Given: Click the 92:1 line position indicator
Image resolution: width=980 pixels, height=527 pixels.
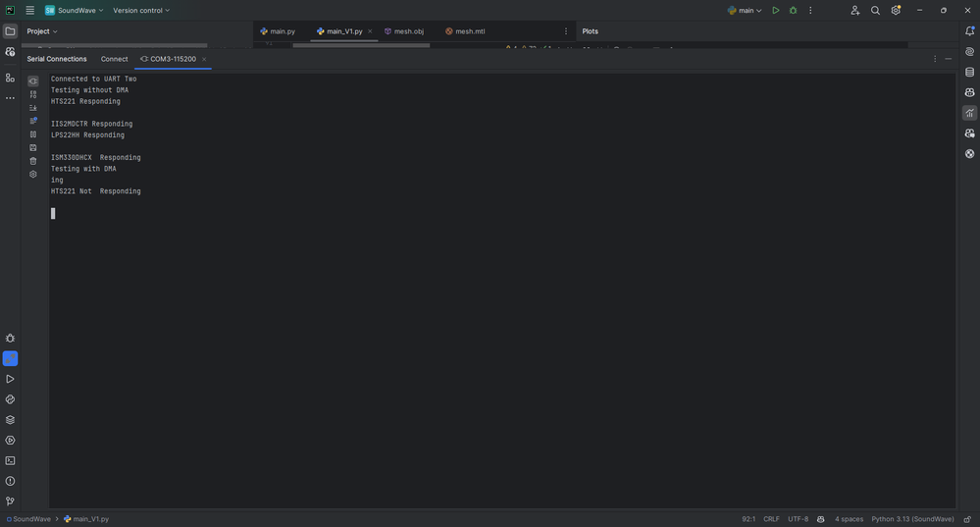Looking at the screenshot, I should [x=748, y=519].
